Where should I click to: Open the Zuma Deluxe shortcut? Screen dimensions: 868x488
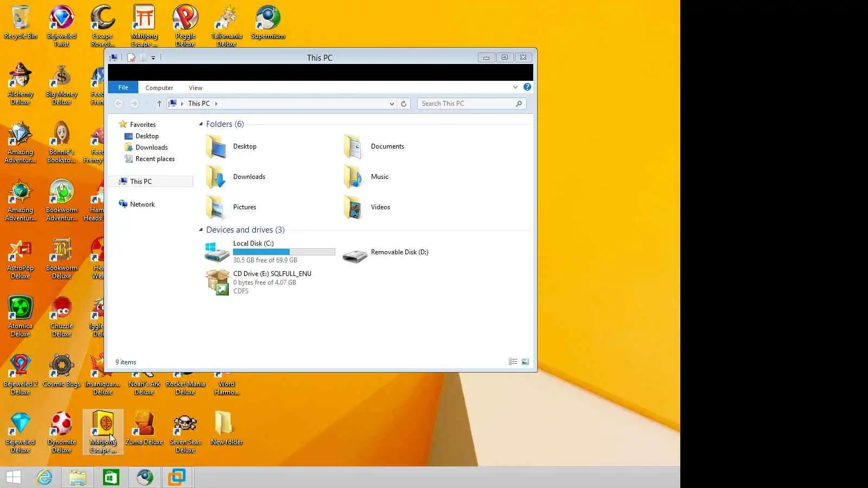[x=144, y=429]
